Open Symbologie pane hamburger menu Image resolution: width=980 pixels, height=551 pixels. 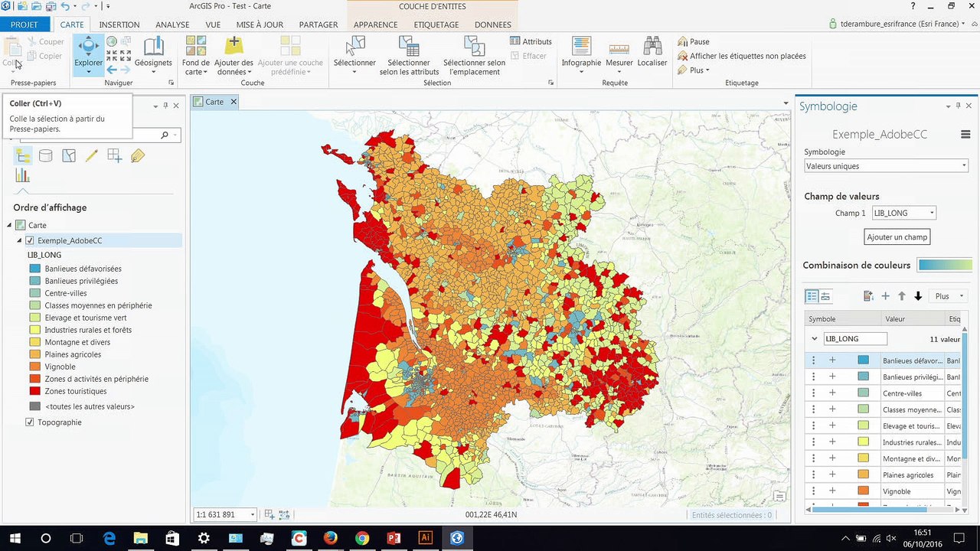pos(965,134)
